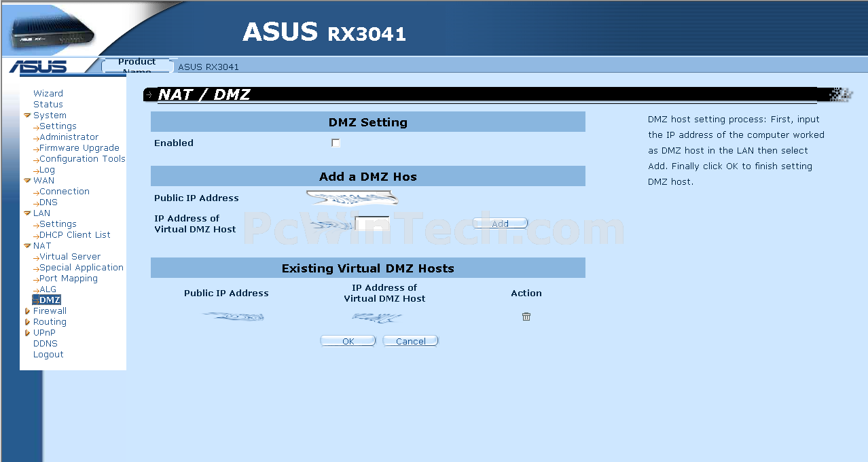868x462 pixels.
Task: Click the 'NAT / DMZ' page title
Action: pyautogui.click(x=204, y=94)
